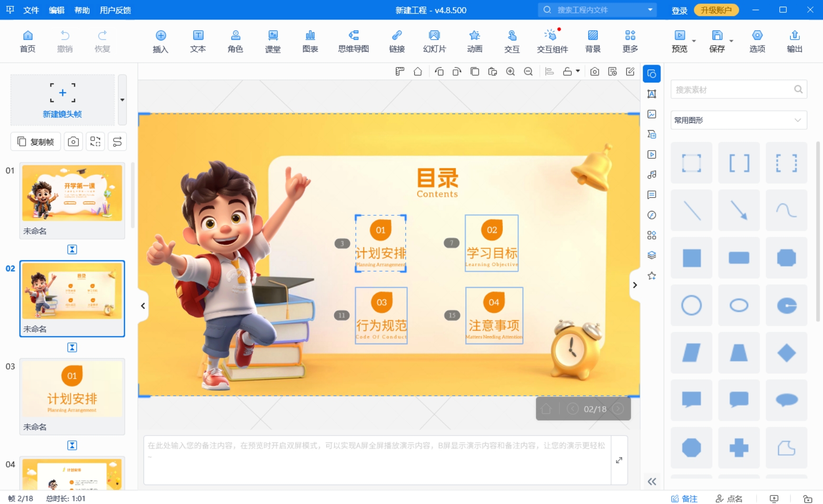Open the 编辑 menu
Screen dimensions: 823x504
tap(57, 10)
